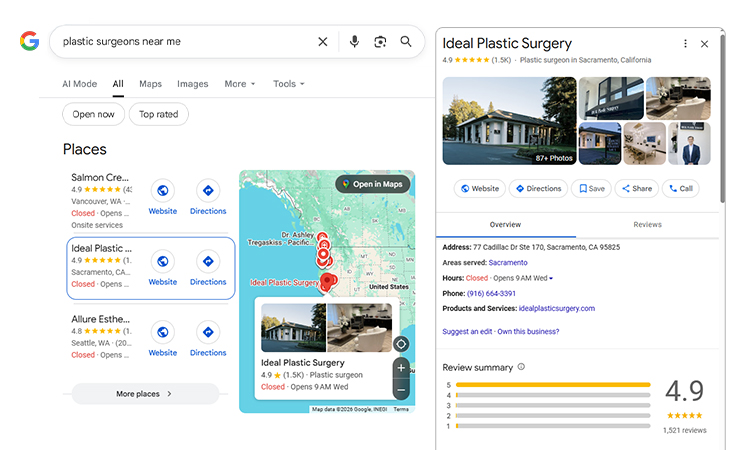Get directions to Salmon Creek listing
Screen dimensions: 750x450
tap(208, 191)
